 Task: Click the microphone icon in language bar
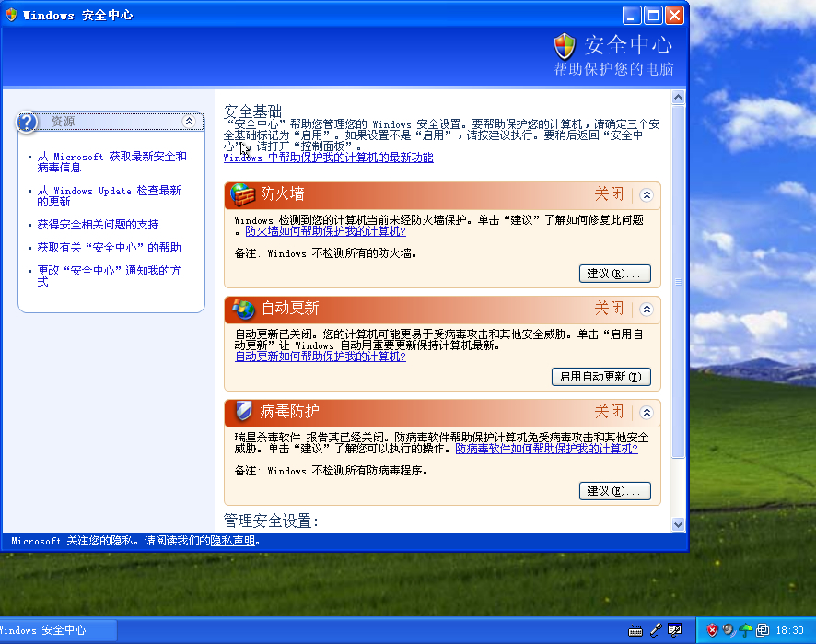point(656,630)
